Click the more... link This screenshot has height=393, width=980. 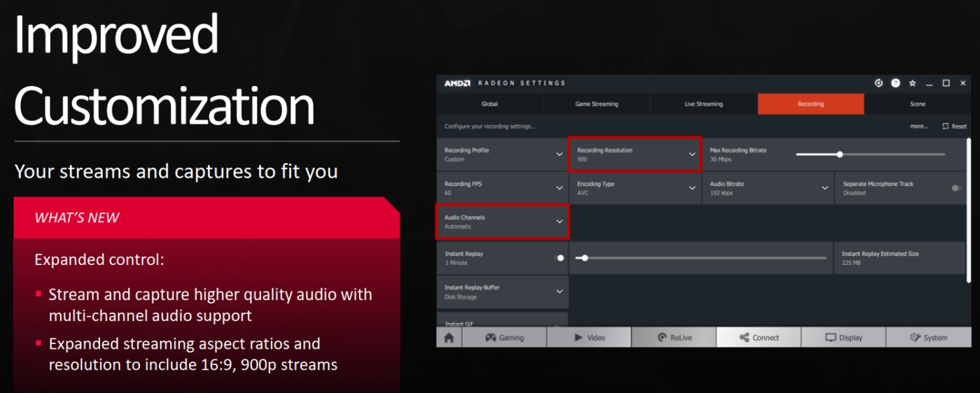tap(919, 127)
